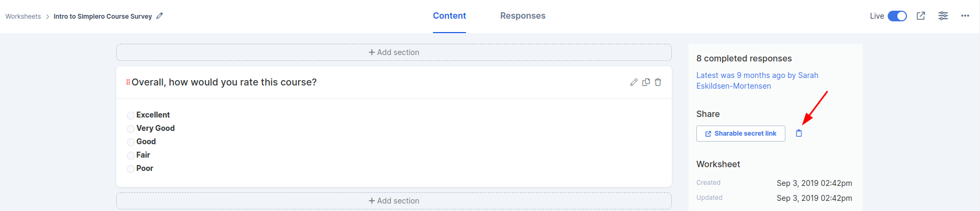Edit the course rating question
980x211 pixels.
point(634,82)
